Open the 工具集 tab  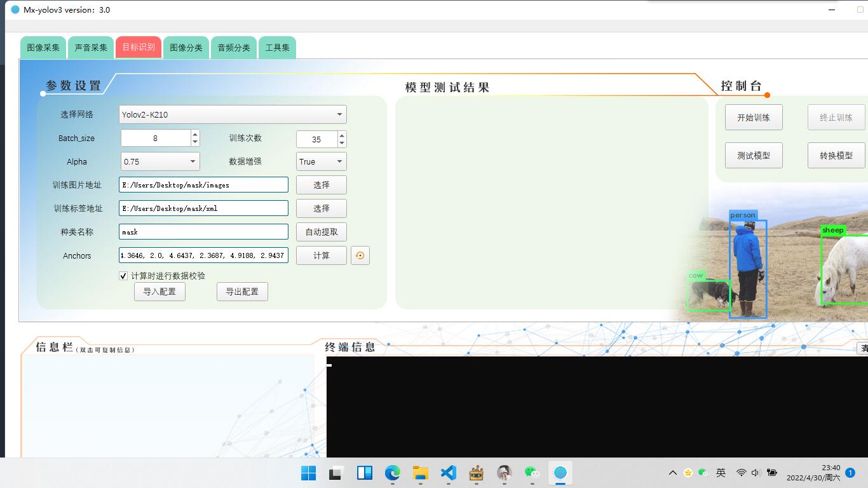point(277,48)
